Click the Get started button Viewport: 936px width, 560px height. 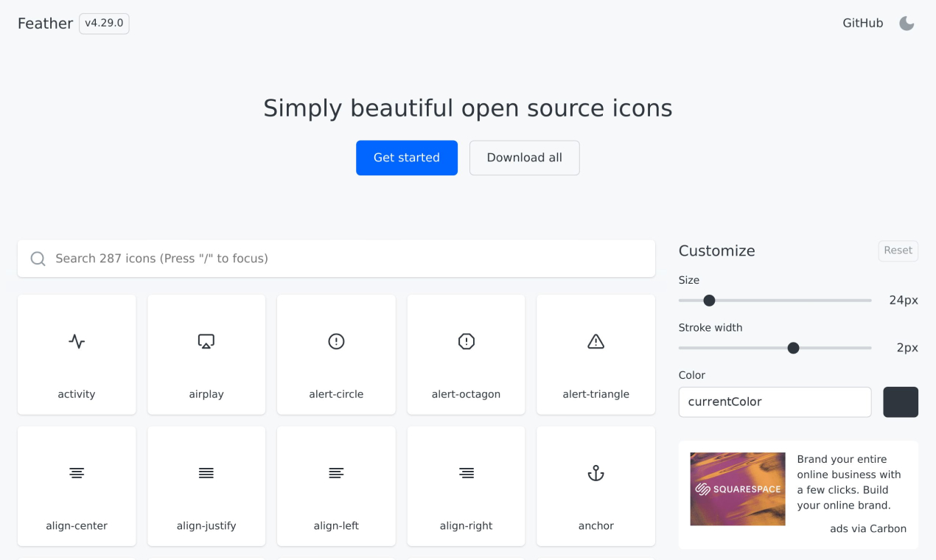[407, 158]
